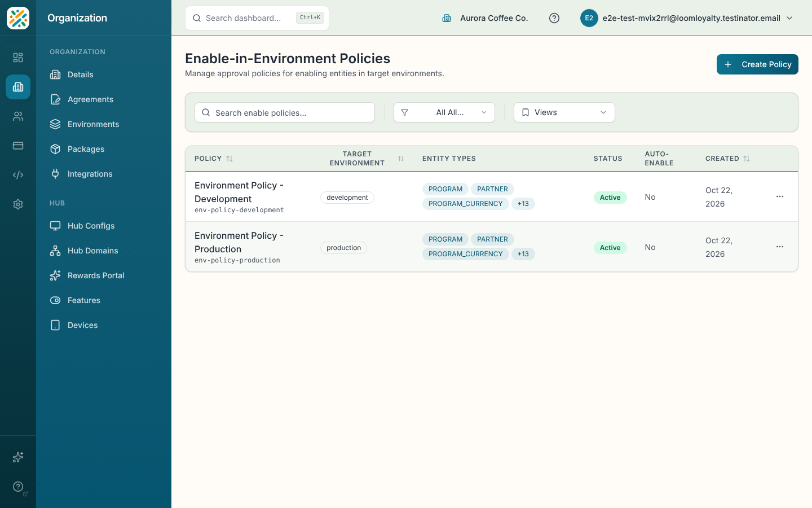Click the production environment badge
Viewport: 812px width, 508px height.
[x=343, y=248]
